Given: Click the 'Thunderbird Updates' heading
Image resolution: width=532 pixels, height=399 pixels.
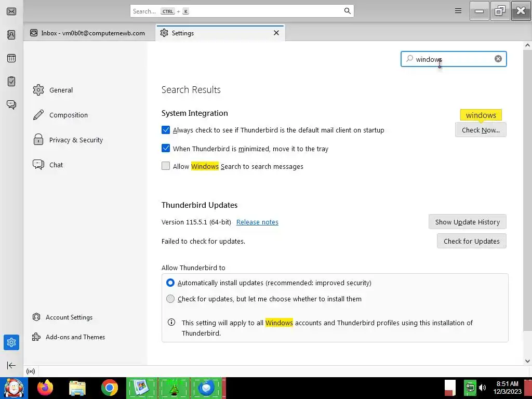Looking at the screenshot, I should (199, 205).
